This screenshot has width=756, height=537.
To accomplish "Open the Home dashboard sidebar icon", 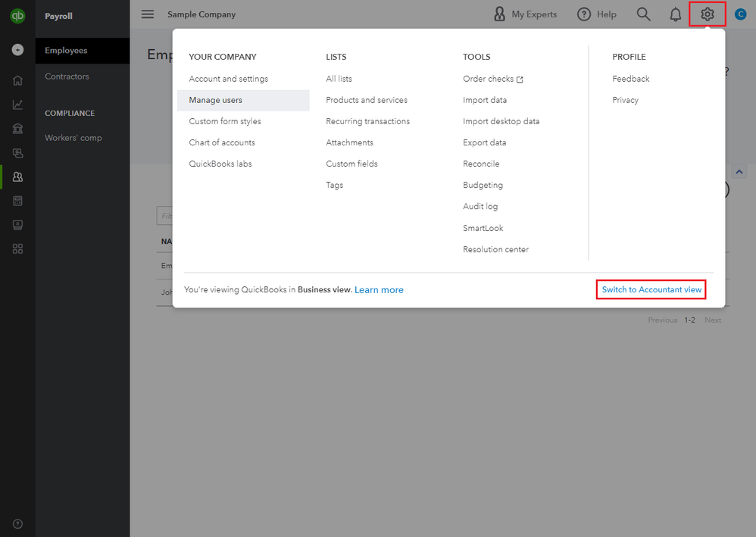I will pos(18,80).
